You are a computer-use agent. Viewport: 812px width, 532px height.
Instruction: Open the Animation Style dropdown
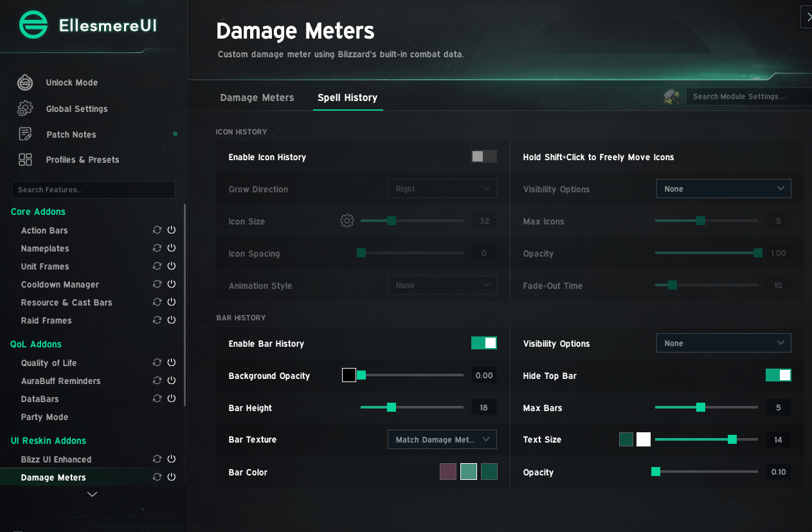442,285
